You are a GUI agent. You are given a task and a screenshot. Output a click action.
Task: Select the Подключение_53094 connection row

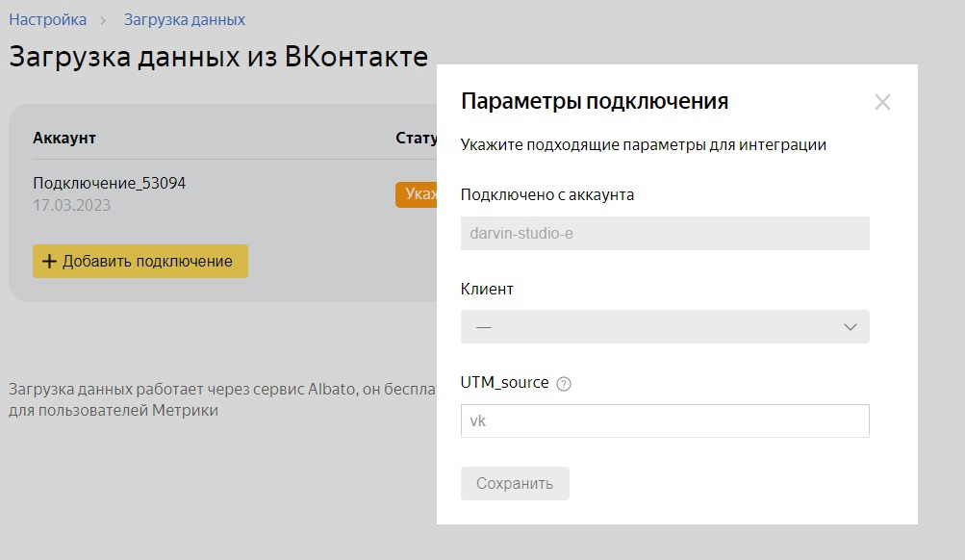click(109, 183)
